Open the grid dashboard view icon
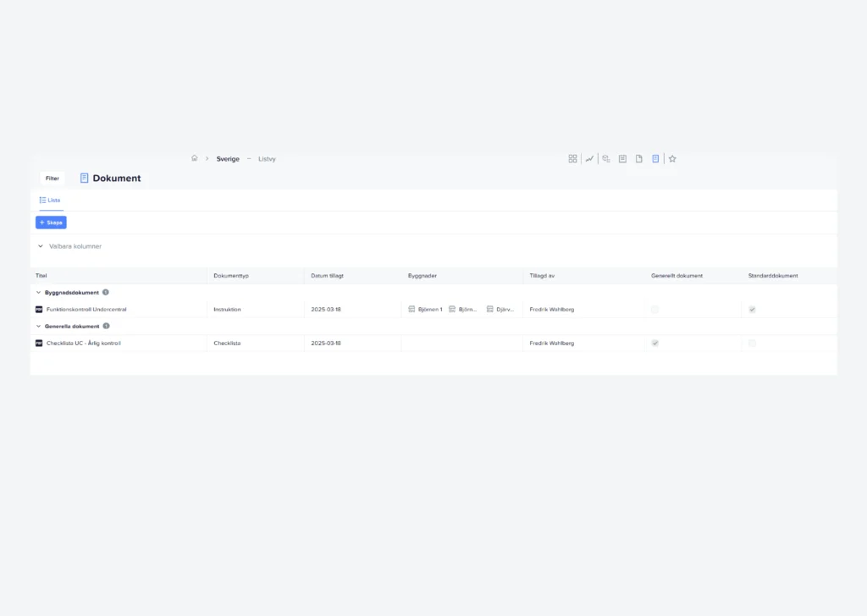The width and height of the screenshot is (867, 616). tap(572, 158)
